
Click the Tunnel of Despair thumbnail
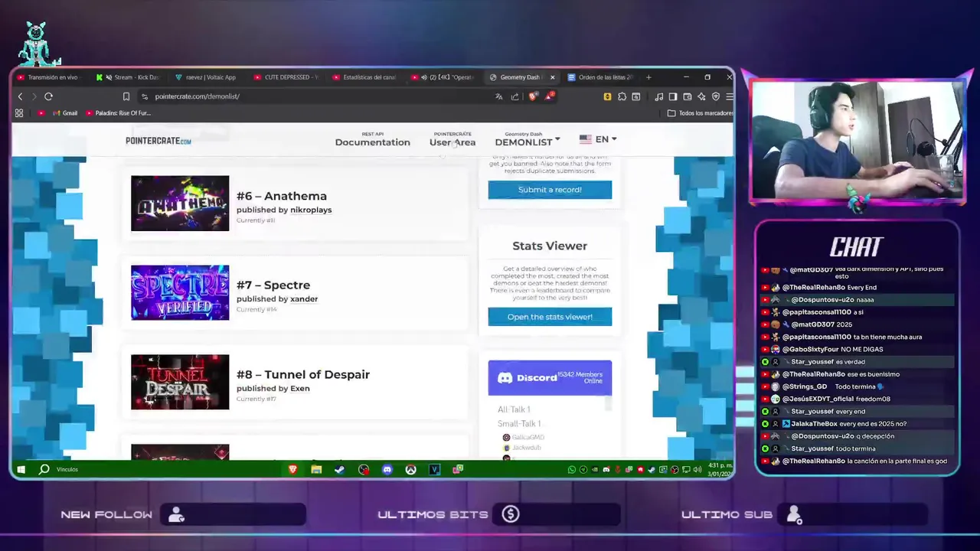180,382
